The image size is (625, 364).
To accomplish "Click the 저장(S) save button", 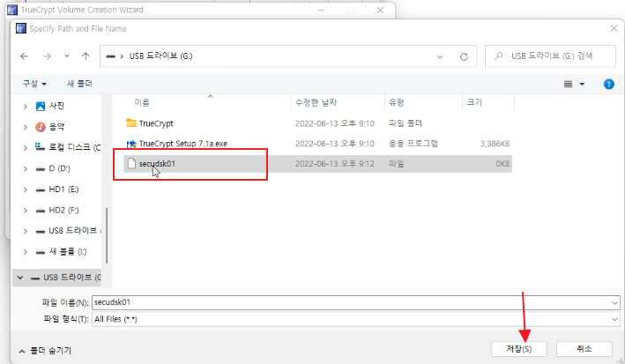I will pos(519,349).
